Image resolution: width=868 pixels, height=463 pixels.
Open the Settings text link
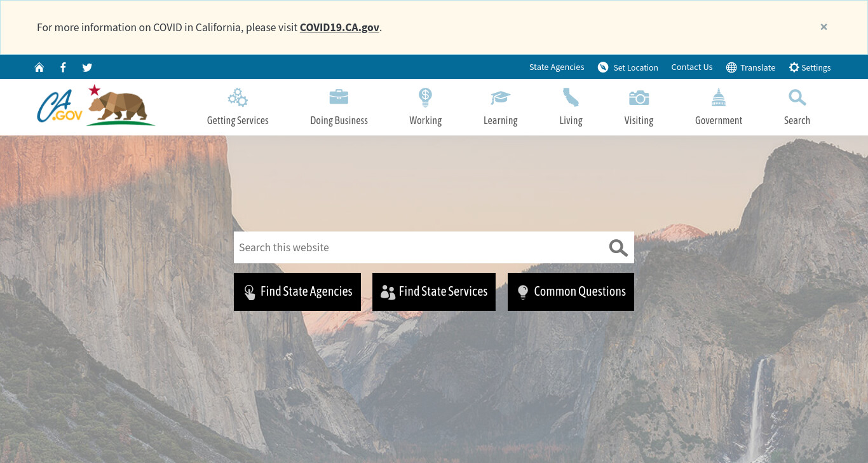[x=816, y=67]
